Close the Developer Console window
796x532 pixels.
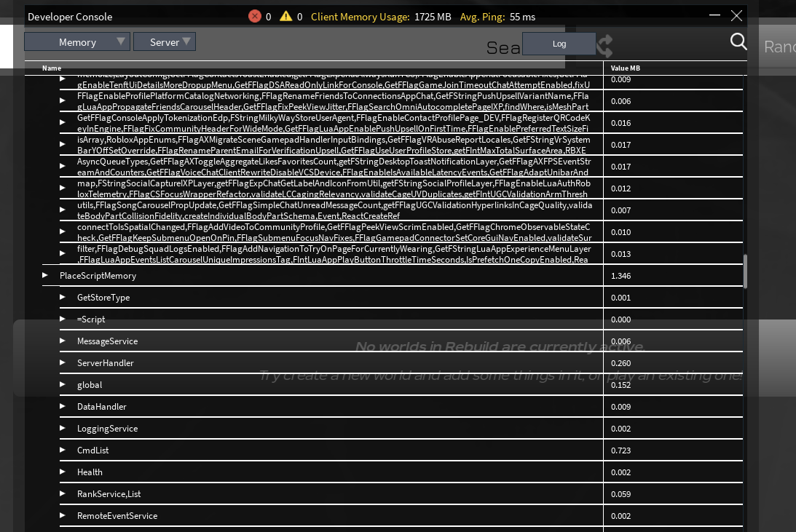click(736, 16)
